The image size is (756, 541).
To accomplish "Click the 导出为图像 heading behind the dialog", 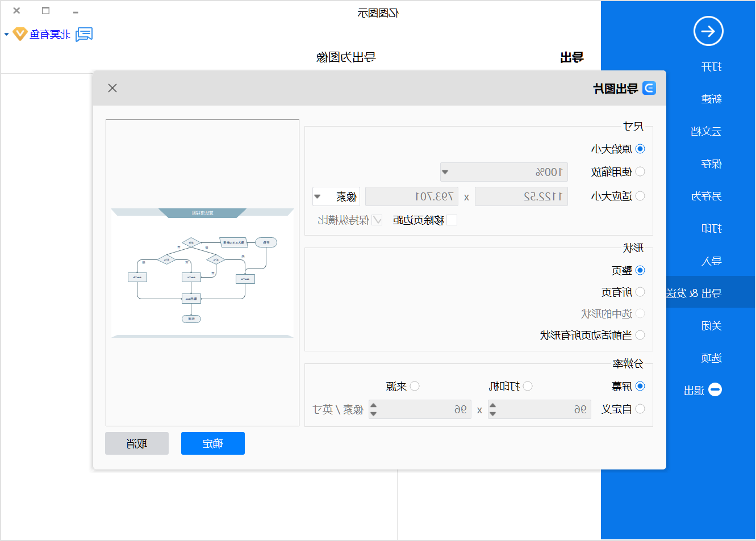I will tap(346, 57).
